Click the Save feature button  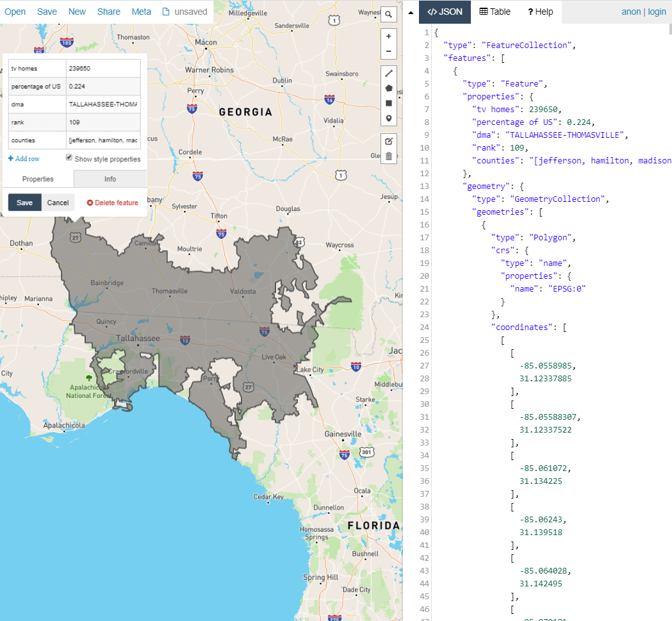[24, 202]
